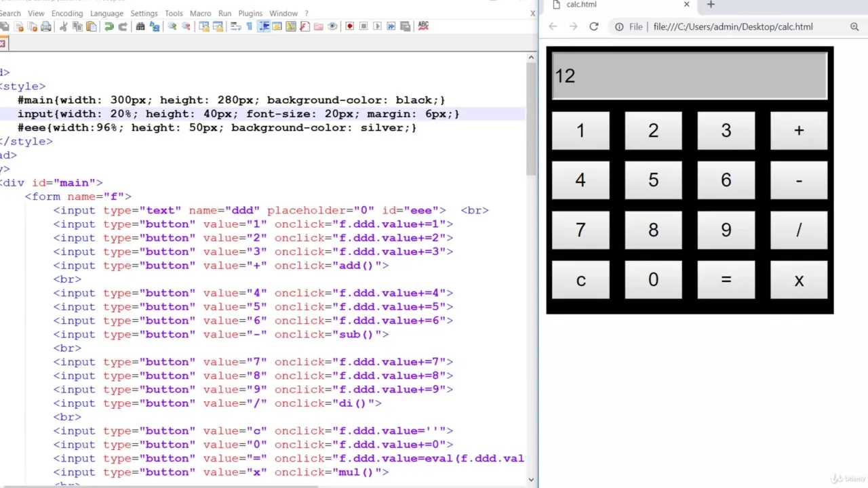Open the question mark help menu
868x488 pixels.
click(307, 13)
